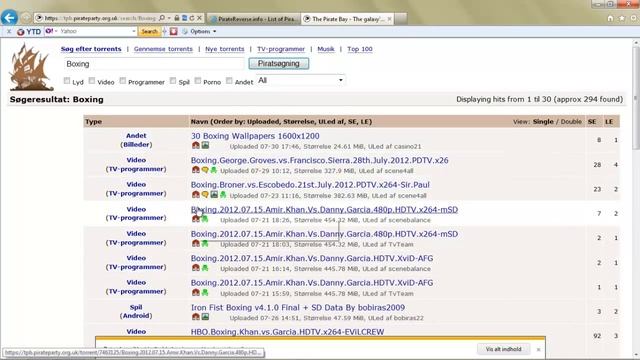Click the yellow Search button in YTD toolbar

[149, 31]
